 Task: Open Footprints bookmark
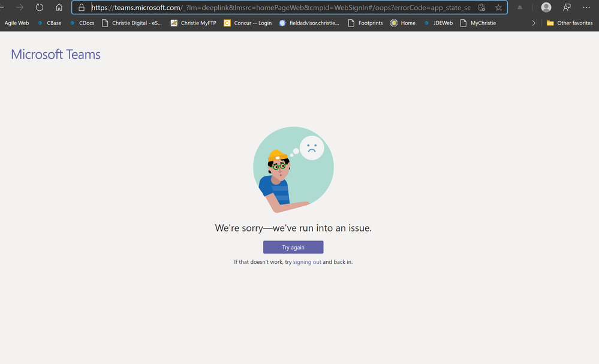(x=366, y=23)
